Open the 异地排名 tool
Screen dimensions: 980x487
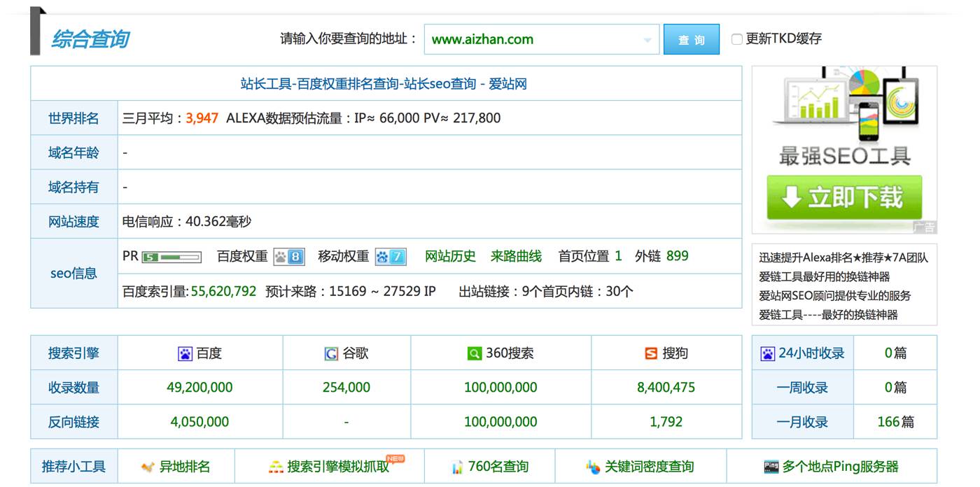(183, 467)
